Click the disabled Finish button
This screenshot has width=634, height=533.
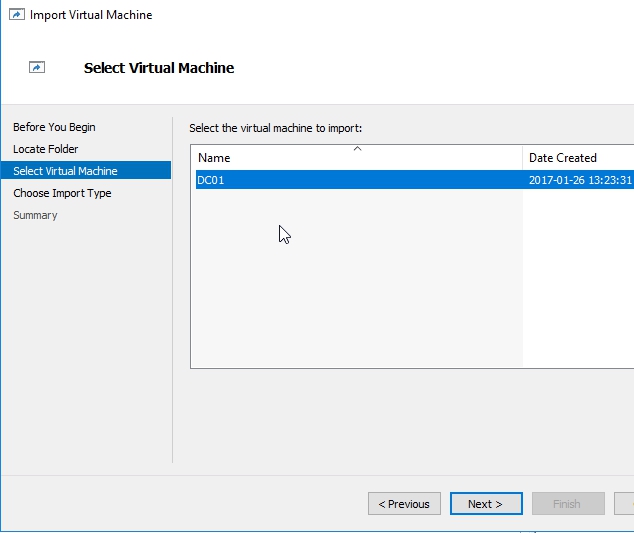(567, 504)
